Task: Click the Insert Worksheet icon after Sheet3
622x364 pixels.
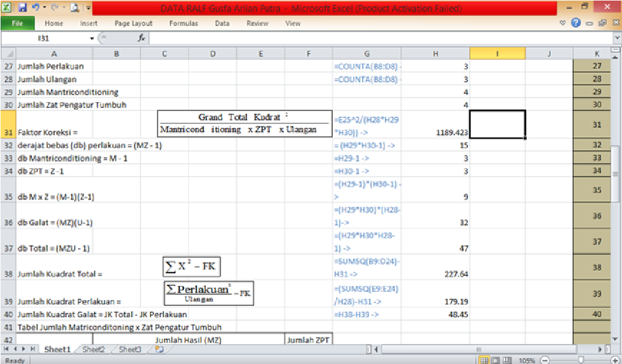Action: tap(159, 349)
